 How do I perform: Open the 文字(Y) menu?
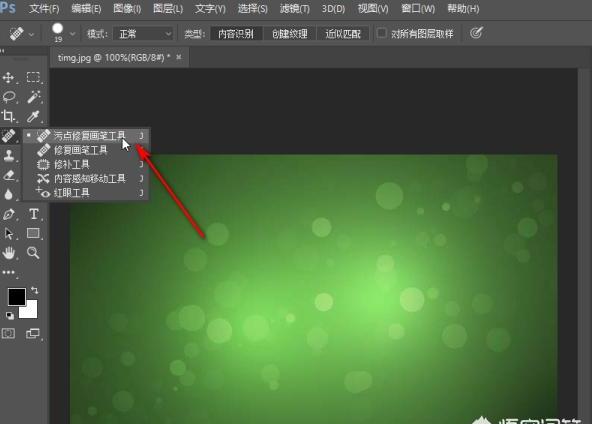(x=210, y=8)
